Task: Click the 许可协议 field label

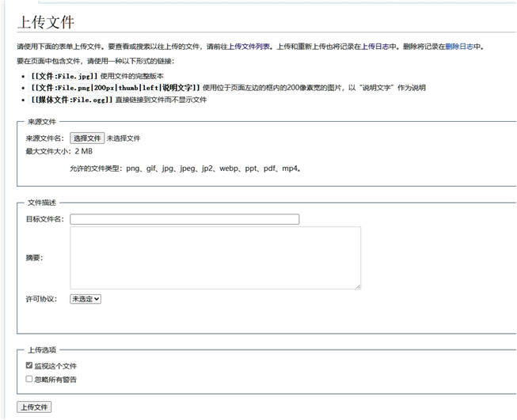Action: 41,299
